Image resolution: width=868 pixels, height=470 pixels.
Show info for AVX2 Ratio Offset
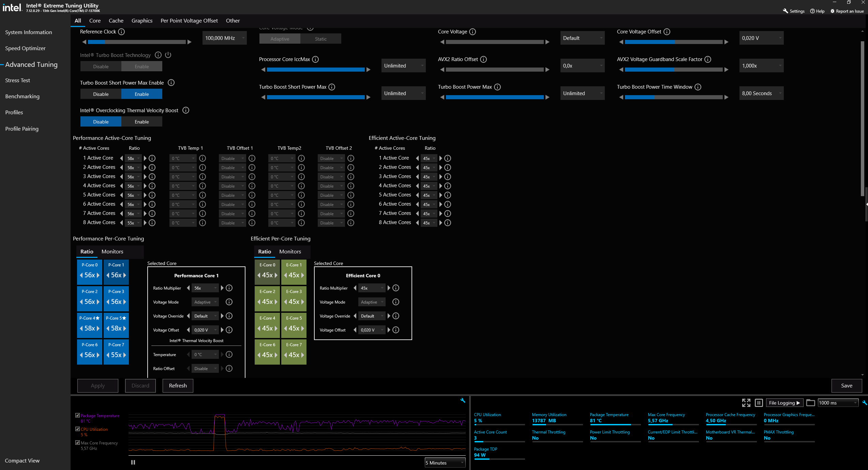coord(483,59)
